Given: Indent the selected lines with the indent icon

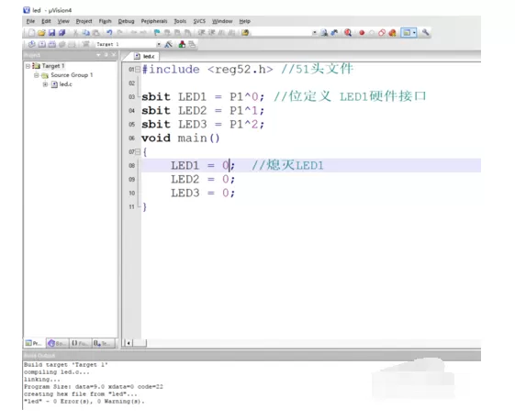Looking at the screenshot, I should pos(201,32).
